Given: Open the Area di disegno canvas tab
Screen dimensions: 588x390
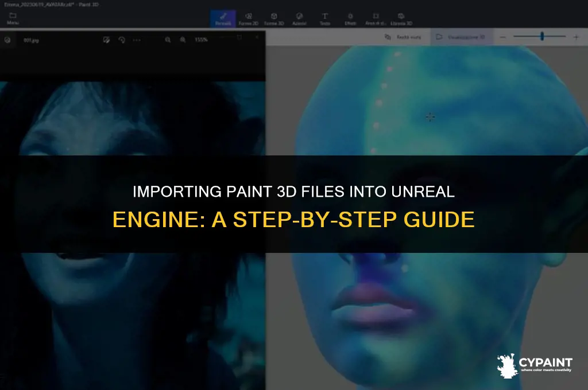Looking at the screenshot, I should (376, 19).
